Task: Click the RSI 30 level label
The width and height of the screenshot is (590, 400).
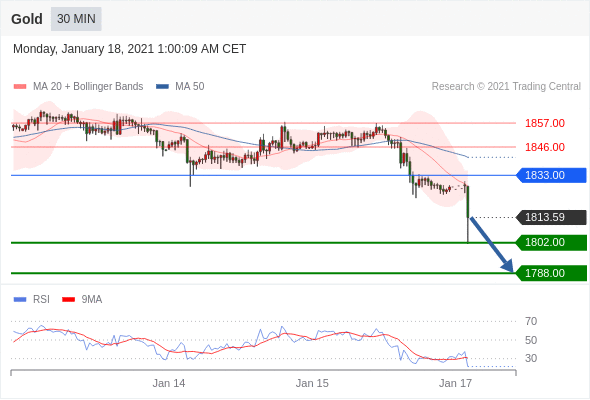Action: click(x=531, y=358)
